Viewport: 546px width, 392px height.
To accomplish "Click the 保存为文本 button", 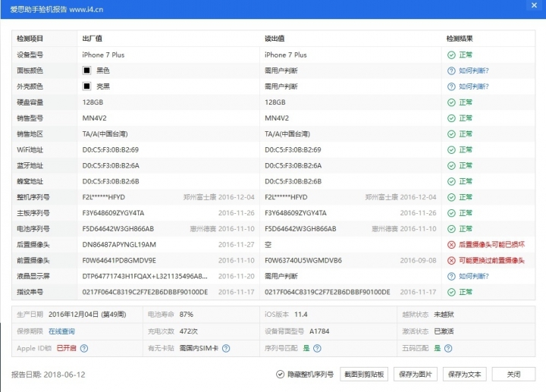I will (465, 375).
